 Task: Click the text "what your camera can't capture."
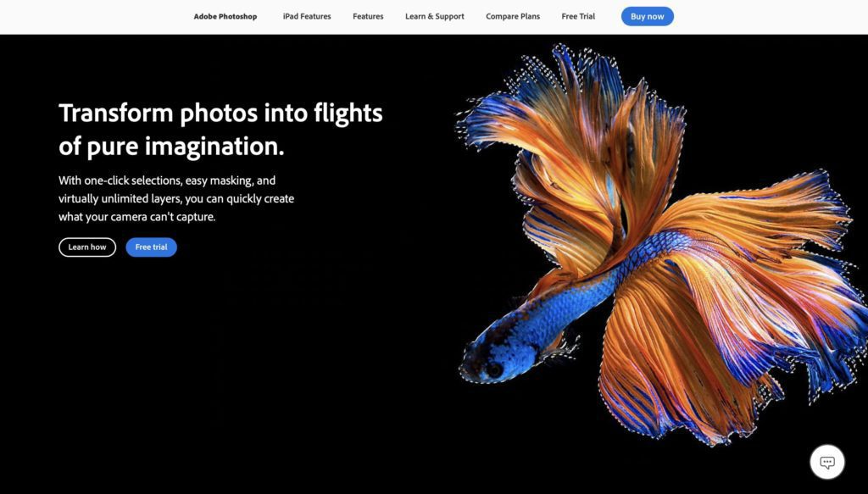pyautogui.click(x=137, y=217)
